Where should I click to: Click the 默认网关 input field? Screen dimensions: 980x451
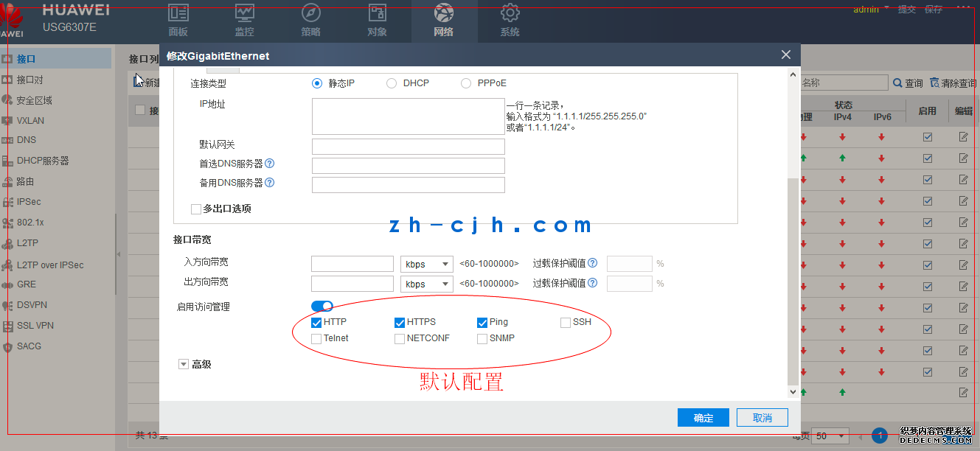point(408,146)
